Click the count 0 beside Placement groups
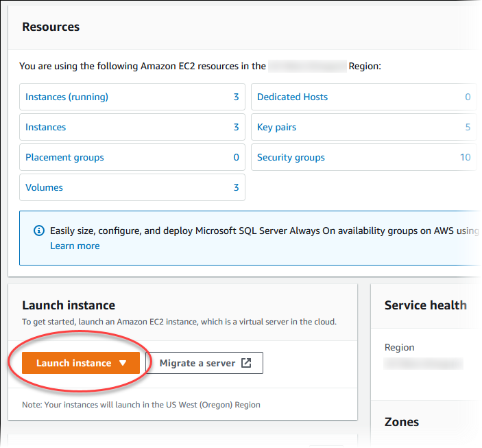 (x=236, y=157)
